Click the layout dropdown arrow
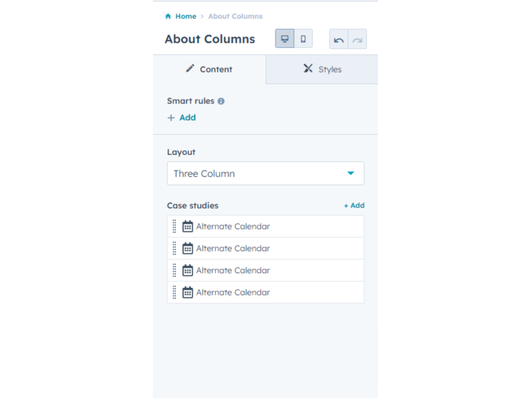This screenshot has width=532, height=399. pyautogui.click(x=351, y=173)
